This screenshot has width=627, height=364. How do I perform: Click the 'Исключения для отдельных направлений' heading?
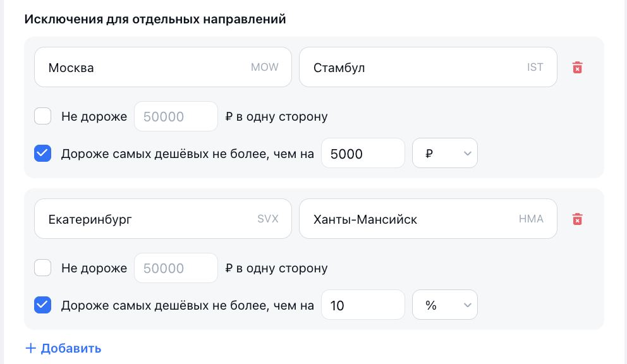(155, 19)
